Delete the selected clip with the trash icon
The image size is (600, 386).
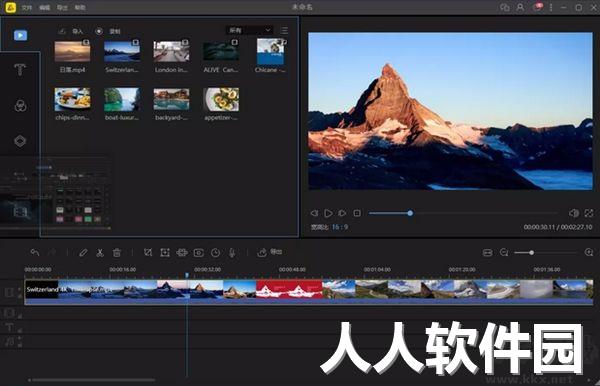point(117,252)
